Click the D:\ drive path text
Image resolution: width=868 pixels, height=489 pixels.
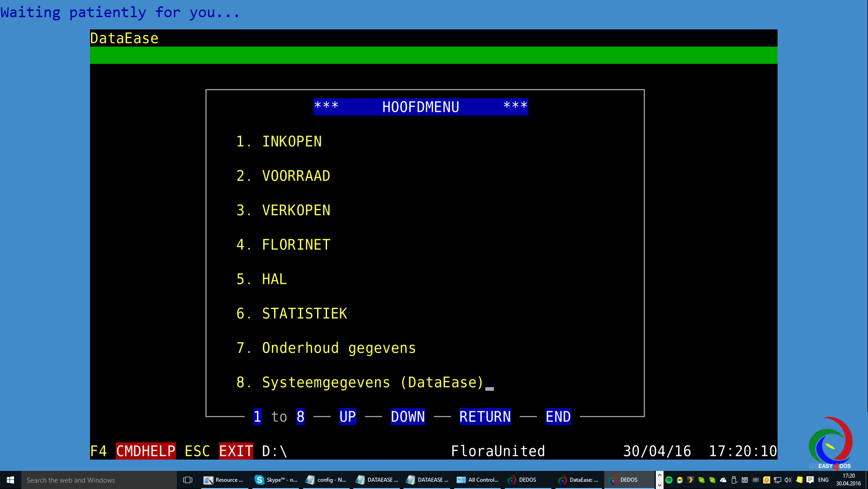[x=275, y=451]
